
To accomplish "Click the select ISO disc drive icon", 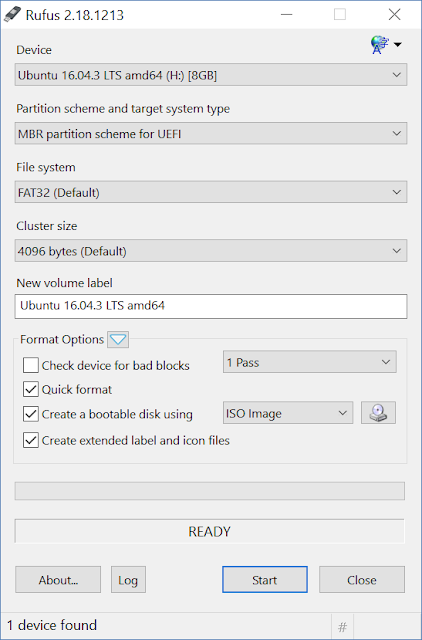I will coord(378,413).
